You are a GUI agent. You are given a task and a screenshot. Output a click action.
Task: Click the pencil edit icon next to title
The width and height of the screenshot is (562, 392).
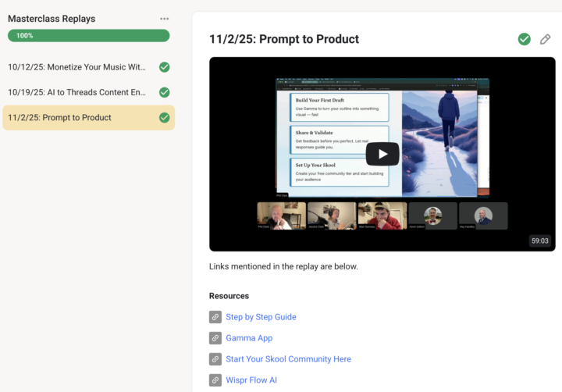pyautogui.click(x=545, y=39)
